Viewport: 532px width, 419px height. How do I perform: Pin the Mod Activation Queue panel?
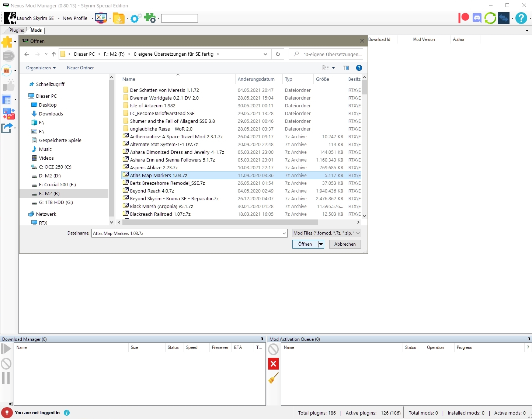coord(529,339)
